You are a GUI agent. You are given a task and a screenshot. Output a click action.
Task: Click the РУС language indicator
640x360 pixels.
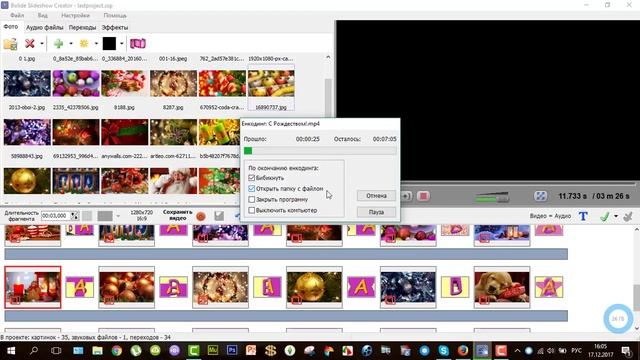point(576,351)
